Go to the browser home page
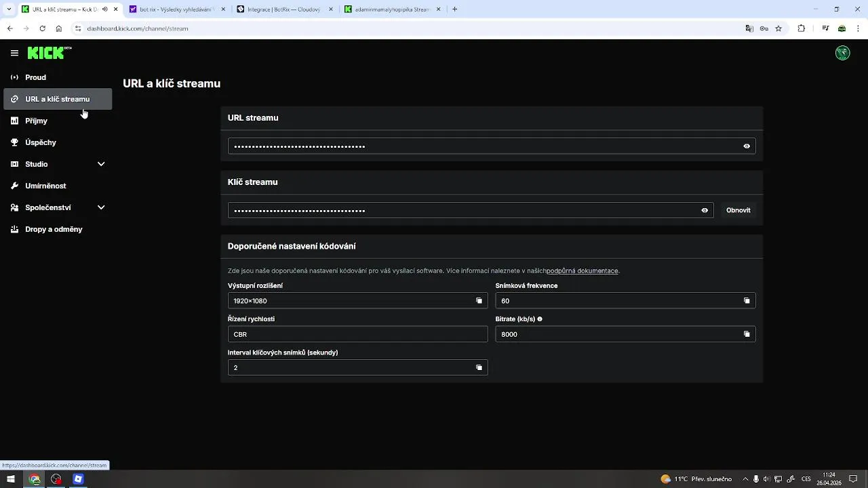This screenshot has height=488, width=868. pos(58,28)
